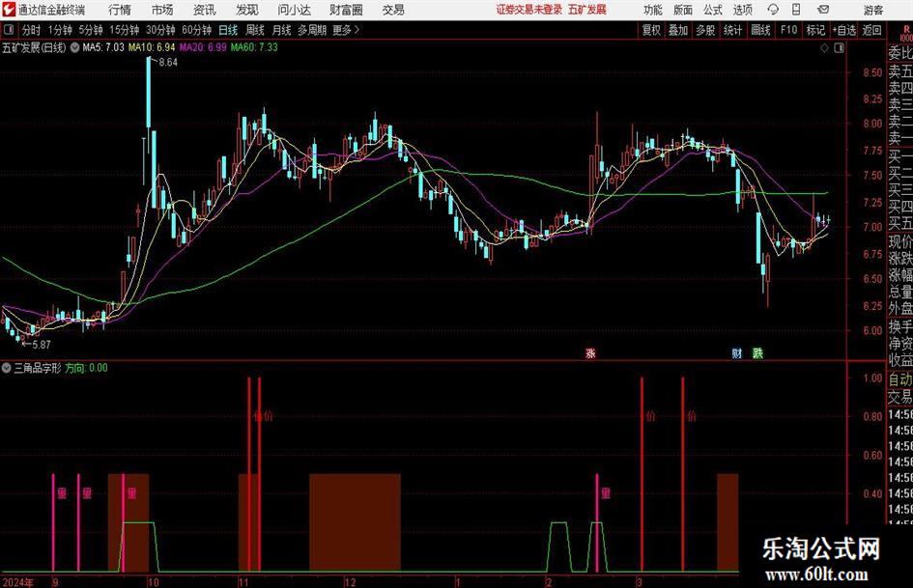Screen dimensions: 913x588
Task: Add stock with +自选 button
Action: point(844,30)
